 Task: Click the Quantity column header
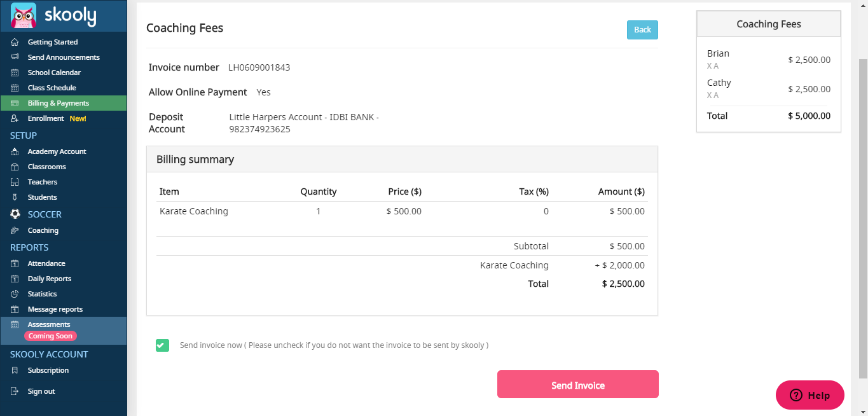[x=319, y=191]
